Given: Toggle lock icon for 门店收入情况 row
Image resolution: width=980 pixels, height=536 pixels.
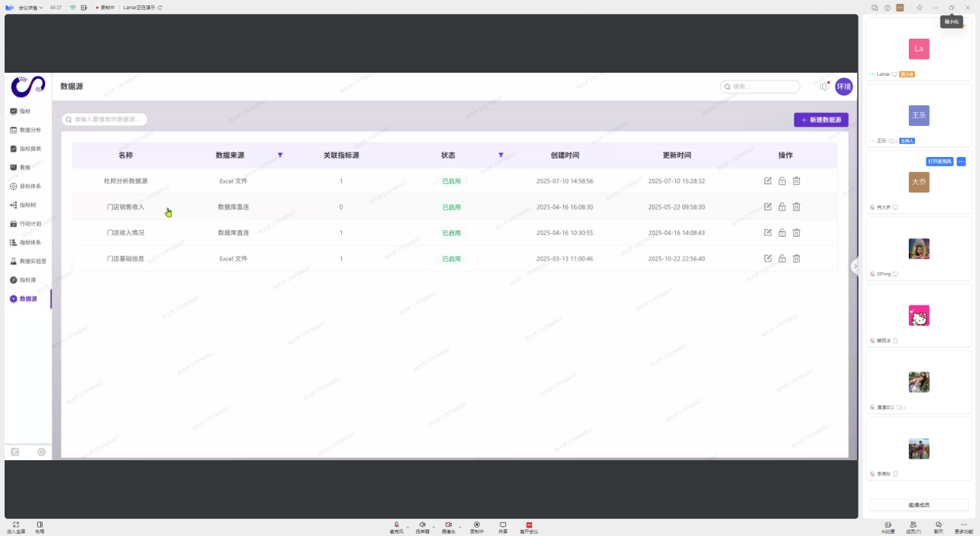Looking at the screenshot, I should 782,233.
